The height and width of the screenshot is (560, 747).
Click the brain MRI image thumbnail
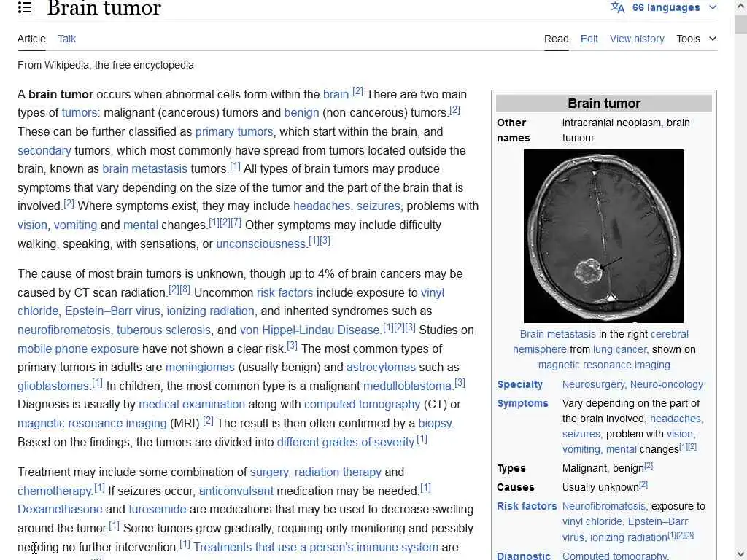click(x=603, y=236)
